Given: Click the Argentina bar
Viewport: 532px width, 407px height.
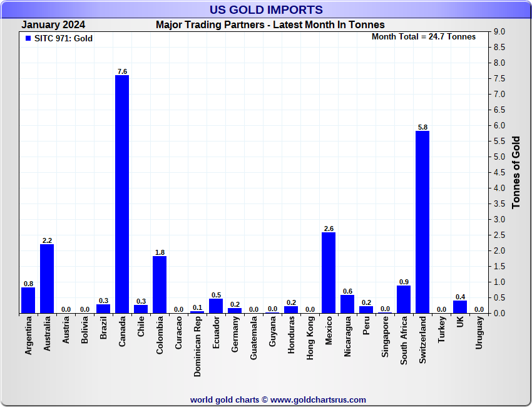Looking at the screenshot, I should click(x=28, y=300).
